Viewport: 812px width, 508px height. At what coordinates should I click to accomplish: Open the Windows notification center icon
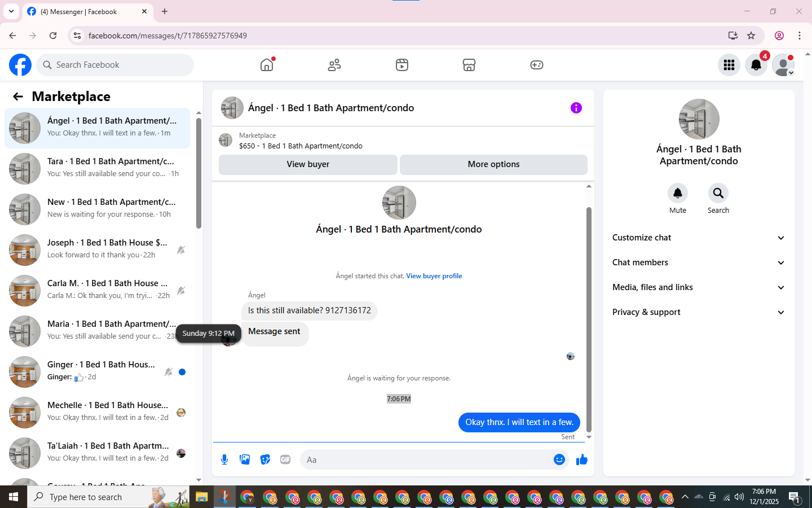coord(795,497)
